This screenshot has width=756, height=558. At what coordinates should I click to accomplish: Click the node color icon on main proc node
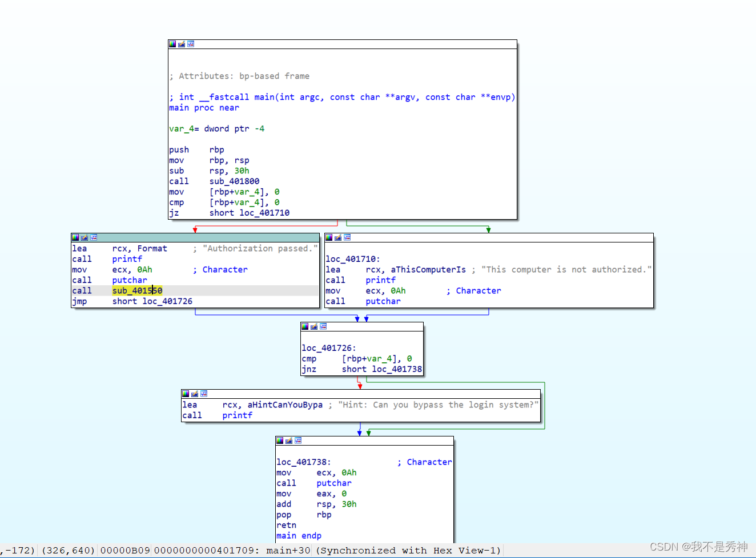coord(172,44)
